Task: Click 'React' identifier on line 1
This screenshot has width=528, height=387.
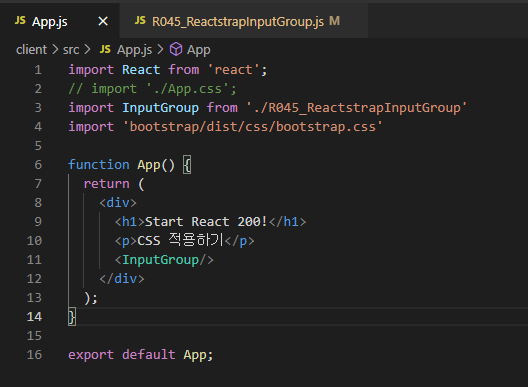Action: tap(141, 70)
